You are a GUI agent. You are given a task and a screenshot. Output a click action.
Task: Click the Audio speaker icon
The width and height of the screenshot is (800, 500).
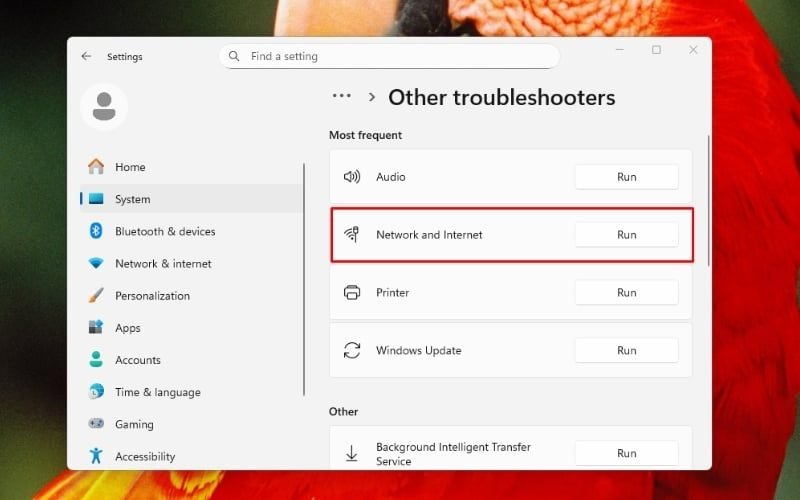coord(352,177)
